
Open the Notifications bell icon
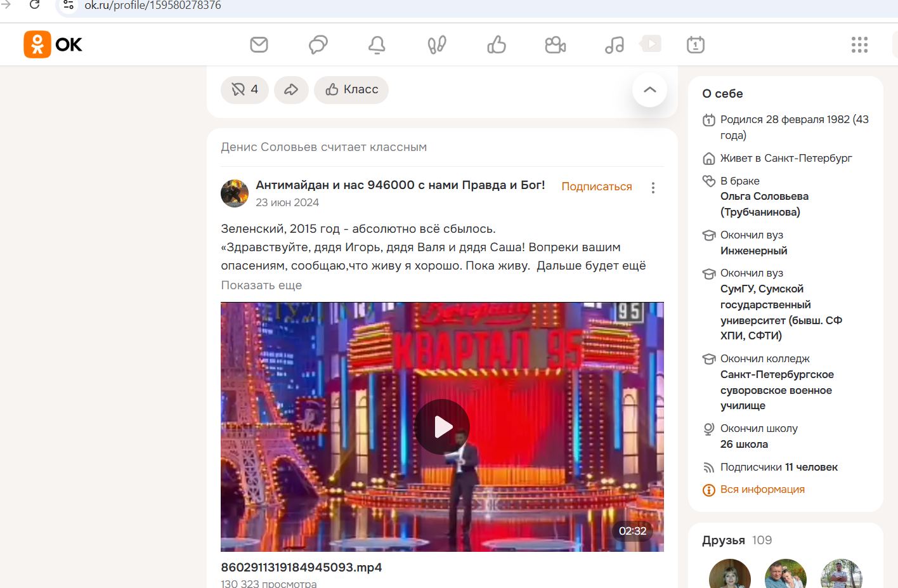377,44
